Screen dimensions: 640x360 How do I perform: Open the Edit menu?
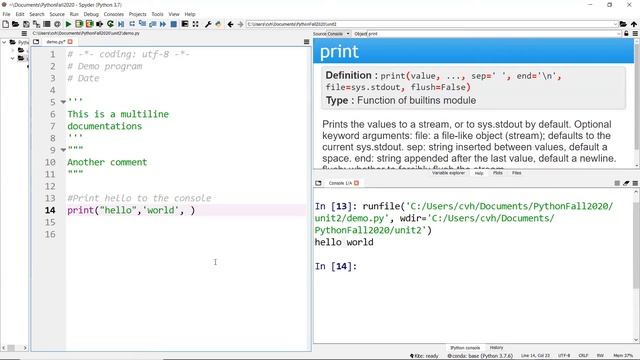20,14
